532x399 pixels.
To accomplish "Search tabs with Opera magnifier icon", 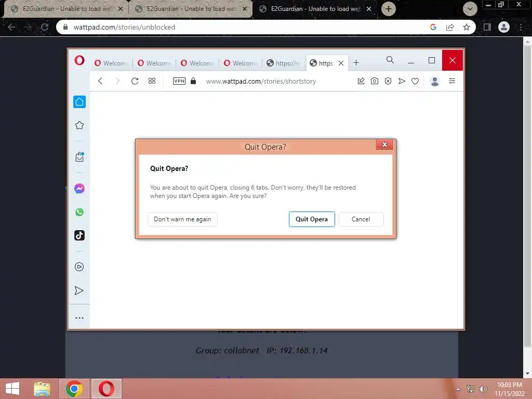I will point(390,60).
